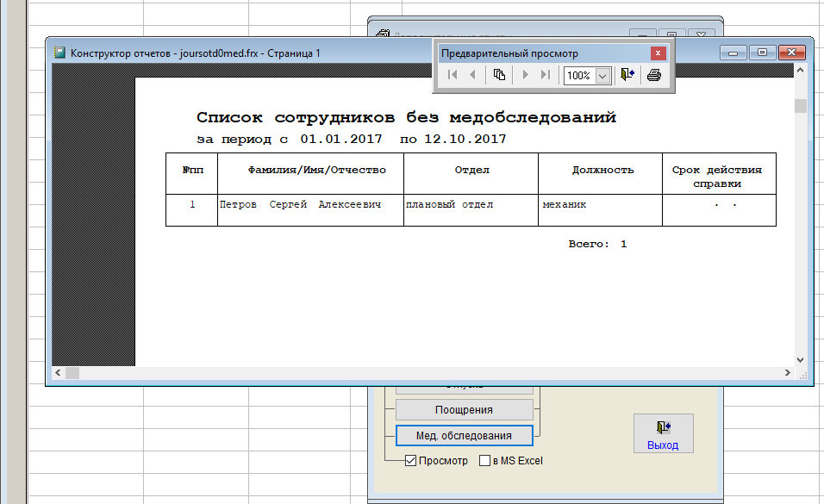Go to next page in preview

pyautogui.click(x=524, y=76)
